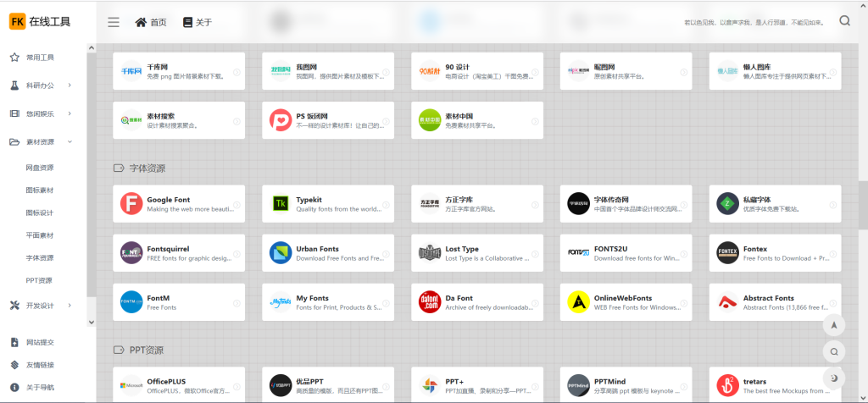Collapse the 素材资源 sidebar category

pyautogui.click(x=42, y=141)
